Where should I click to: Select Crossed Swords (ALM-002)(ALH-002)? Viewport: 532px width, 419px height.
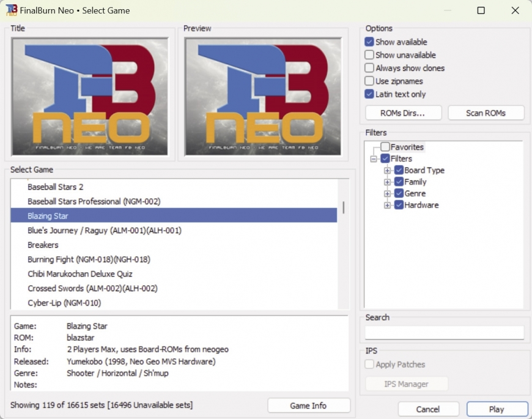coord(174,288)
